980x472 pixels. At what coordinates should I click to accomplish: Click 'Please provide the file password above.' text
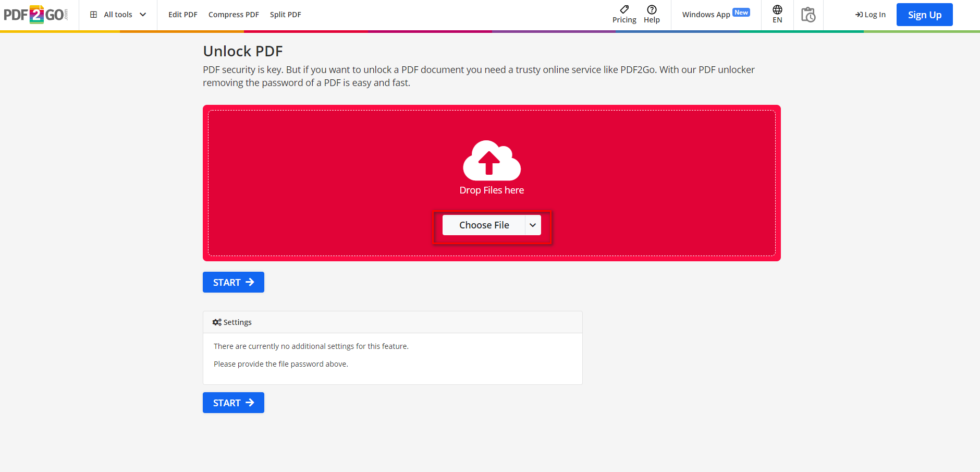click(x=281, y=364)
